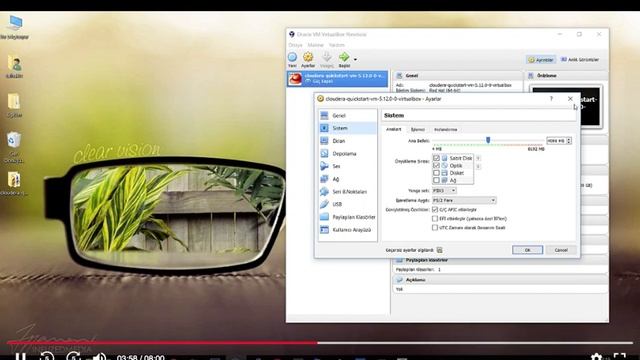
Task: Click the invalid settings warning icon
Action: click(x=440, y=250)
